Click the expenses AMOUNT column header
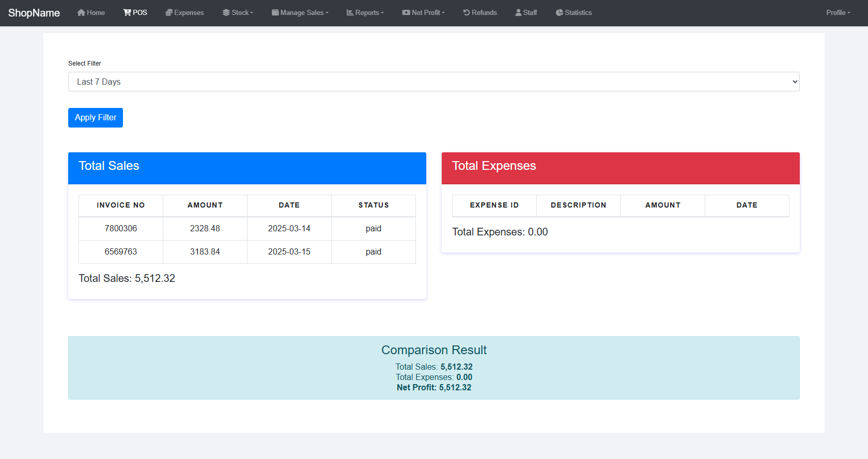The height and width of the screenshot is (459, 868). click(663, 205)
